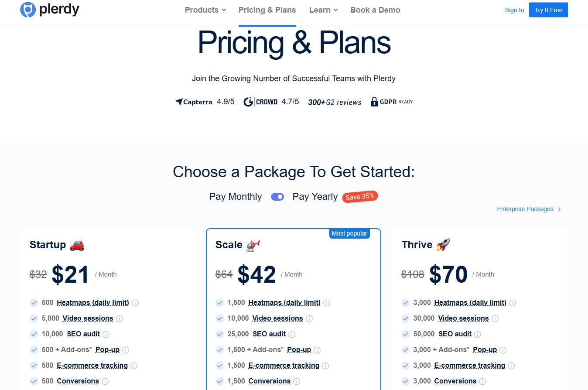Click the G2 Crowd rating icon
Screen dimensions: 588x390
[x=248, y=102]
